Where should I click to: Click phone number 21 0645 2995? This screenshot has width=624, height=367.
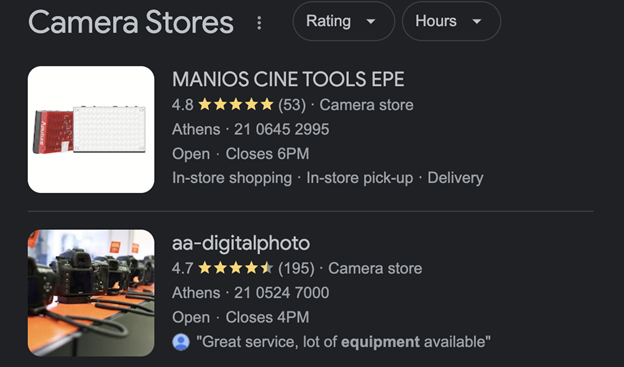pos(281,129)
